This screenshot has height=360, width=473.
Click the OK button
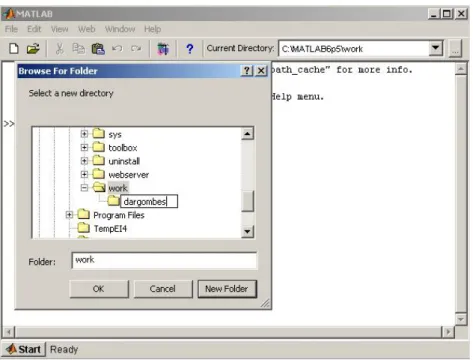(x=99, y=289)
